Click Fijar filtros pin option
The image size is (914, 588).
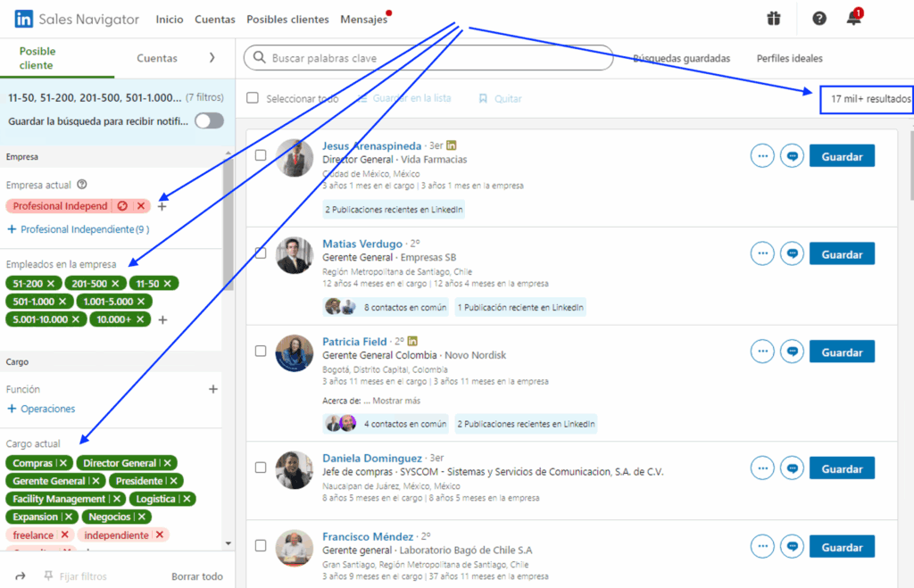pos(76,576)
